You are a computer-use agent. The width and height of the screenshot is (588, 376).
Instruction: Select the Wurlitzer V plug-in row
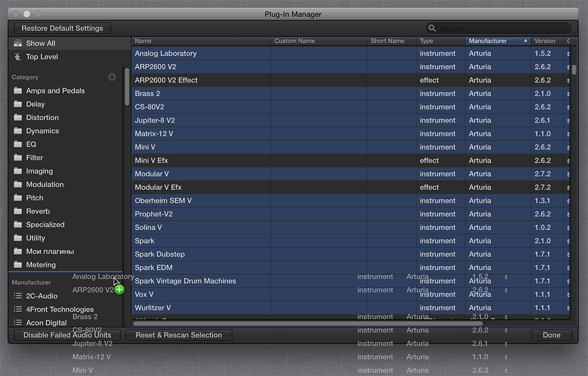point(351,308)
